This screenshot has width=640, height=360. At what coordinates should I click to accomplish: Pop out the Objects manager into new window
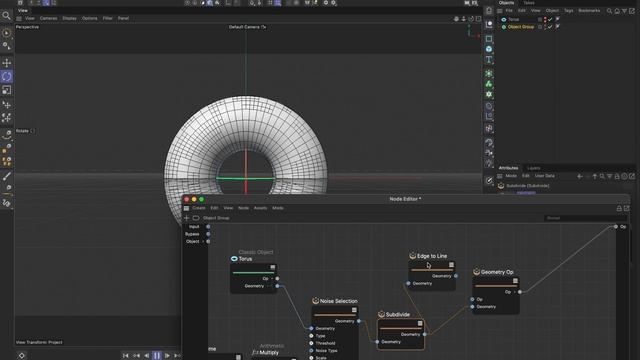632,11
